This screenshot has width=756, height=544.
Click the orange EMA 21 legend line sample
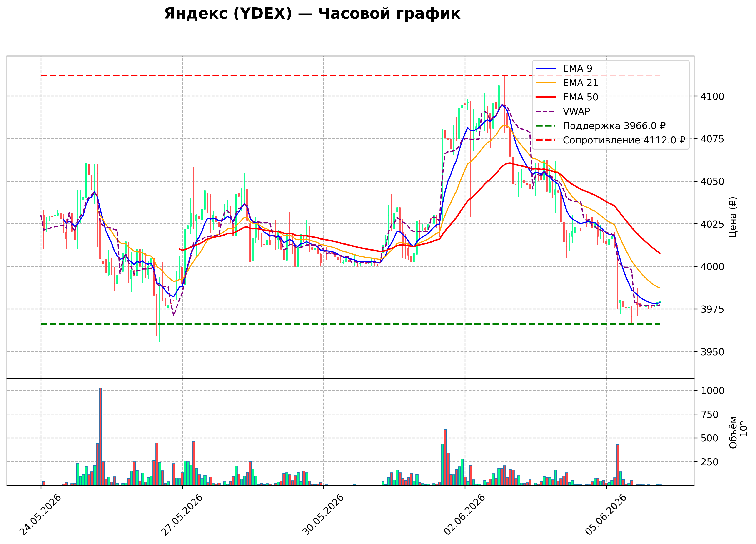pos(546,83)
